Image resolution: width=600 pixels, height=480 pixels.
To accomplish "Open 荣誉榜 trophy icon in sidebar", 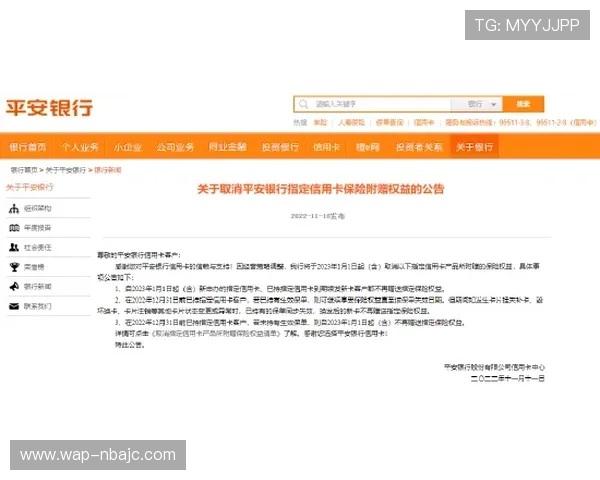I will pos(14,267).
